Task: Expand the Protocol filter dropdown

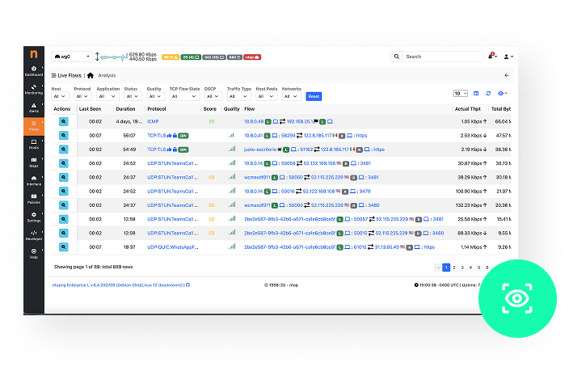Action: (82, 96)
